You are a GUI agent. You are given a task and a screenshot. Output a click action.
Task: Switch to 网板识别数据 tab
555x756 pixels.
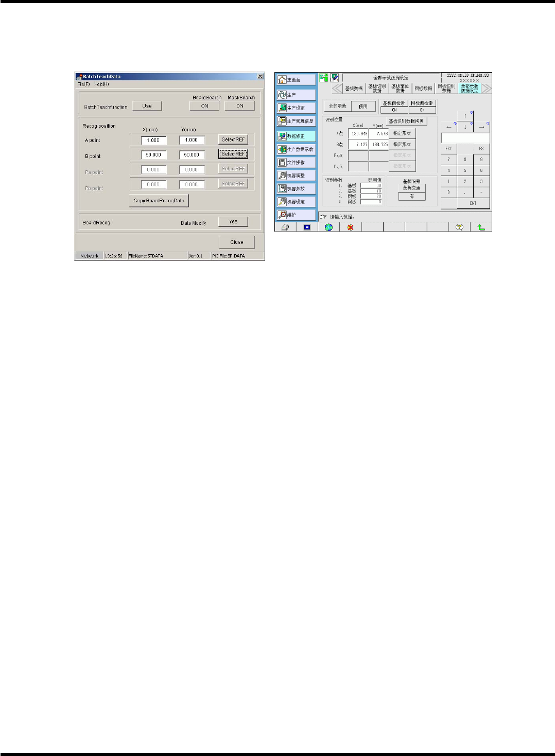coord(446,88)
